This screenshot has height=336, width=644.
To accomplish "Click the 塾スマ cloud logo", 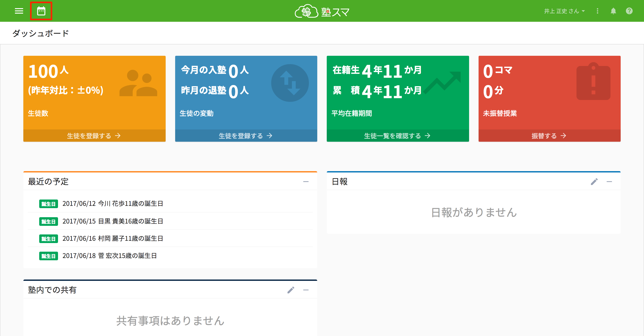I will coord(322,12).
